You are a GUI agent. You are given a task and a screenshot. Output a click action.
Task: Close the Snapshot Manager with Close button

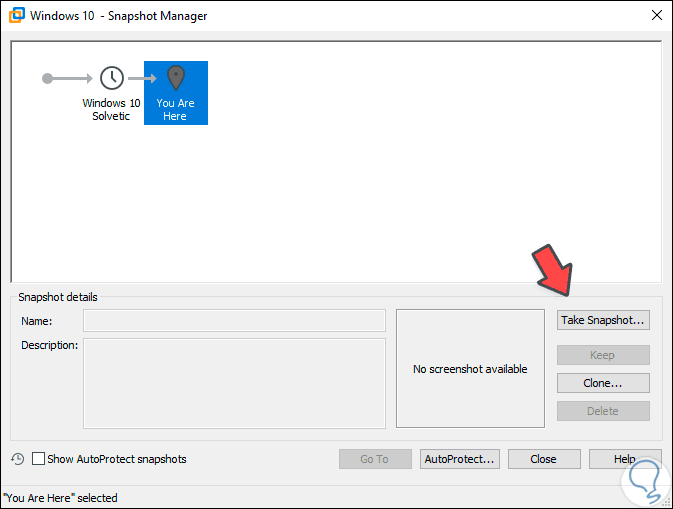pos(544,459)
